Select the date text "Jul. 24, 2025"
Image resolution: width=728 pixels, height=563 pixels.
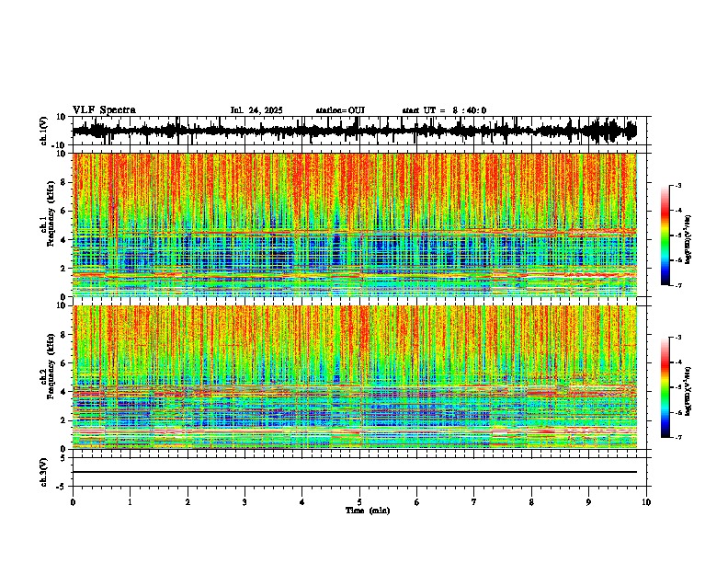click(x=256, y=110)
